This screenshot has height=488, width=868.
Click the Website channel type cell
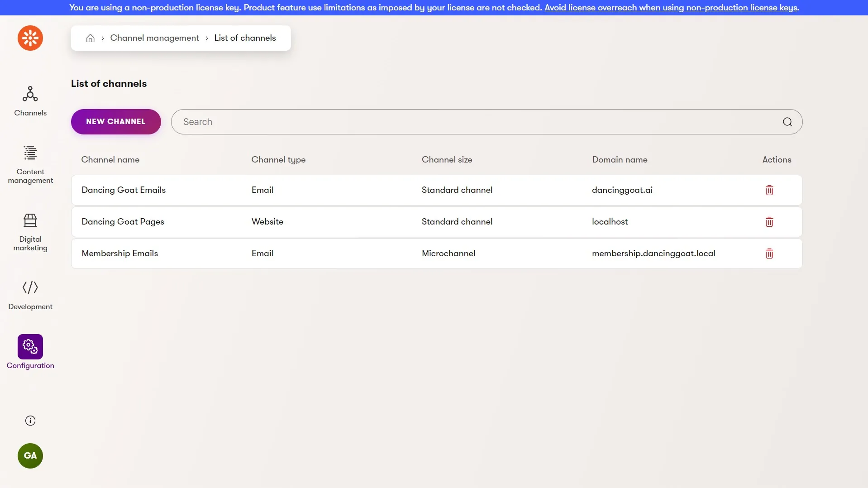click(x=267, y=222)
